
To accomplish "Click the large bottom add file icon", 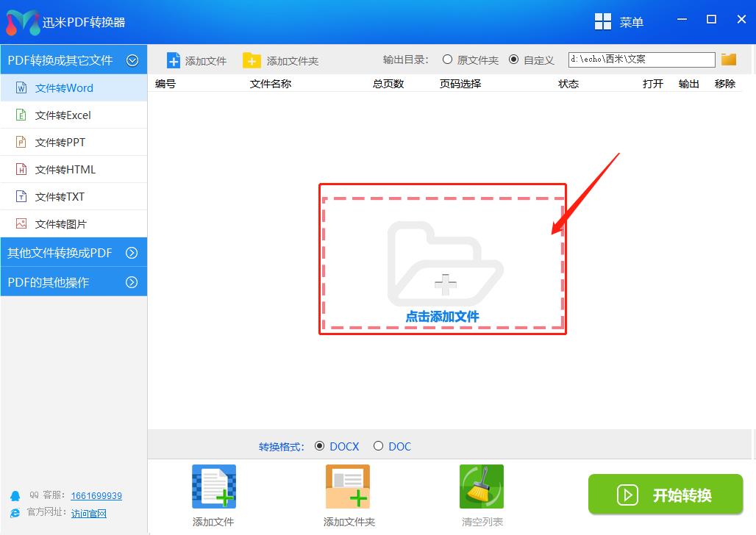I will click(x=213, y=486).
